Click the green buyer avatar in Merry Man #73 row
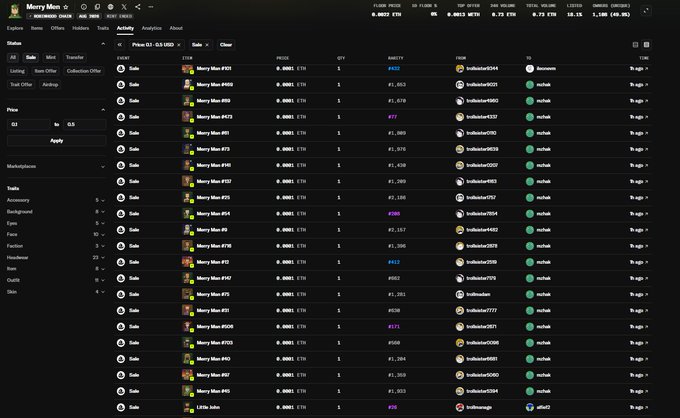 click(x=530, y=149)
